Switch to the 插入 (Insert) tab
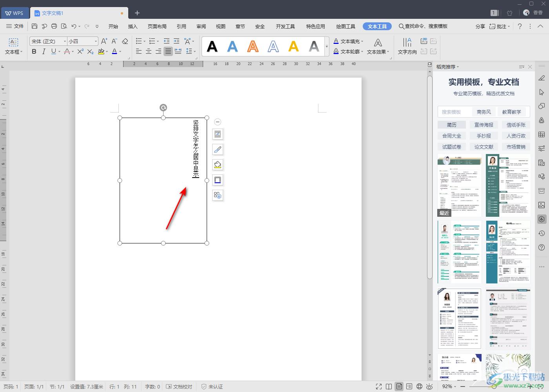This screenshot has width=549, height=392. coord(133,26)
